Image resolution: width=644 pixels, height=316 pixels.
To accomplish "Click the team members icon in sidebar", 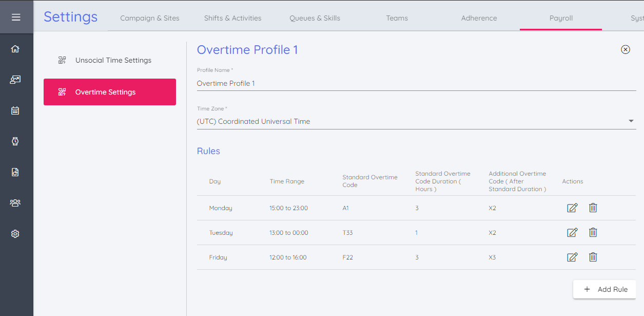I will pos(15,203).
